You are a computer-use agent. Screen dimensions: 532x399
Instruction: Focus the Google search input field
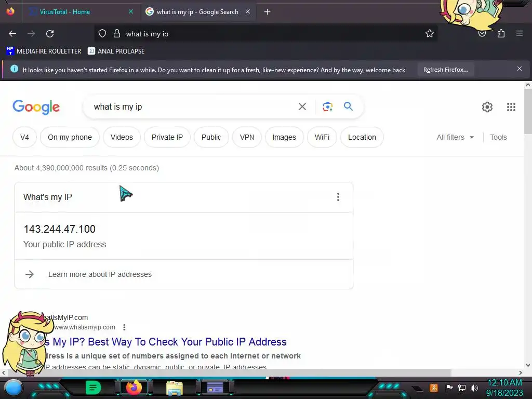(190, 107)
